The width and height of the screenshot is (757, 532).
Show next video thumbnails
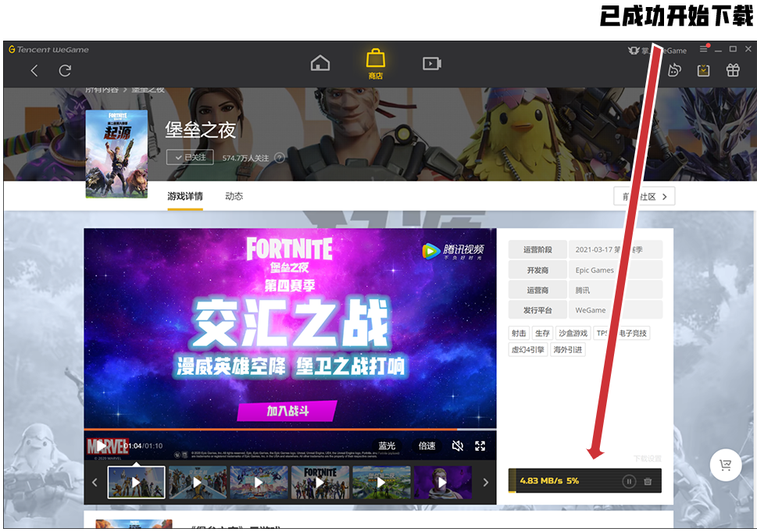(486, 482)
